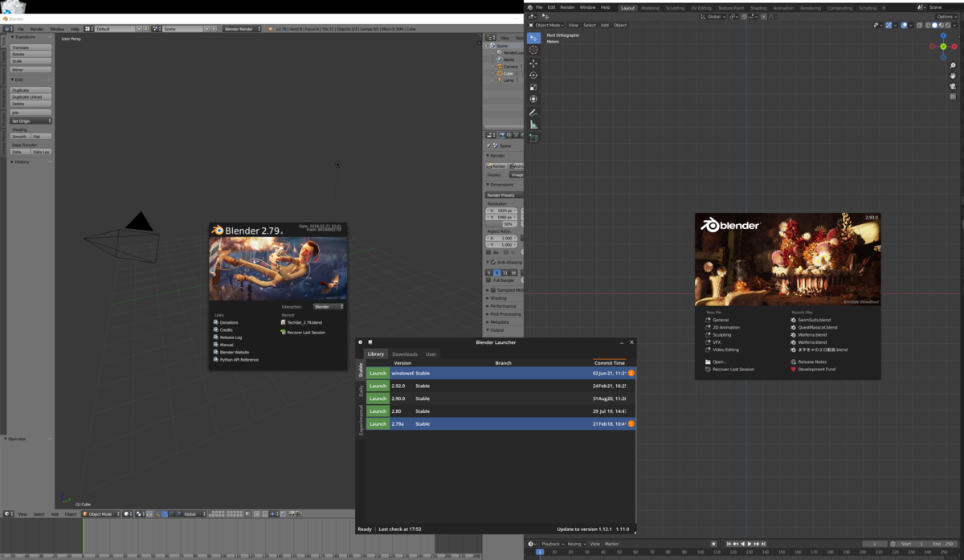Click Jump to Start in 2.93 timeline
964x560 pixels.
click(x=729, y=544)
